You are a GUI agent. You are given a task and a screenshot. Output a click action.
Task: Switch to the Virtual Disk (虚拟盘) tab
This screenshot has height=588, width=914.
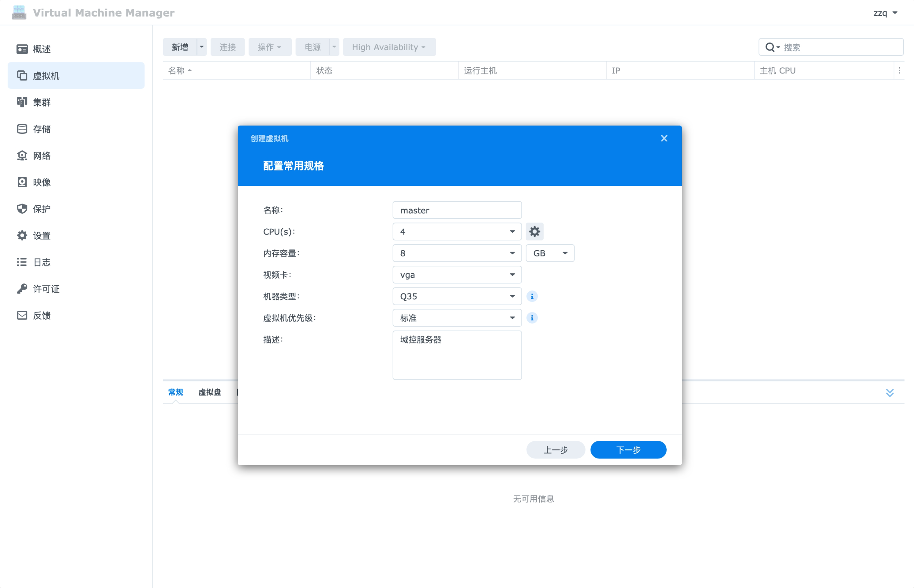point(210,392)
